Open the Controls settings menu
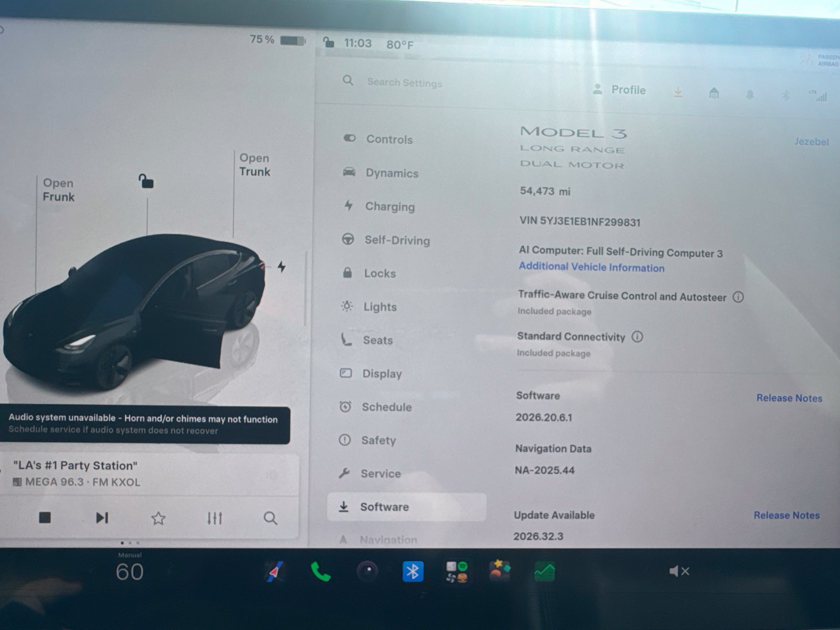This screenshot has height=630, width=840. tap(378, 139)
